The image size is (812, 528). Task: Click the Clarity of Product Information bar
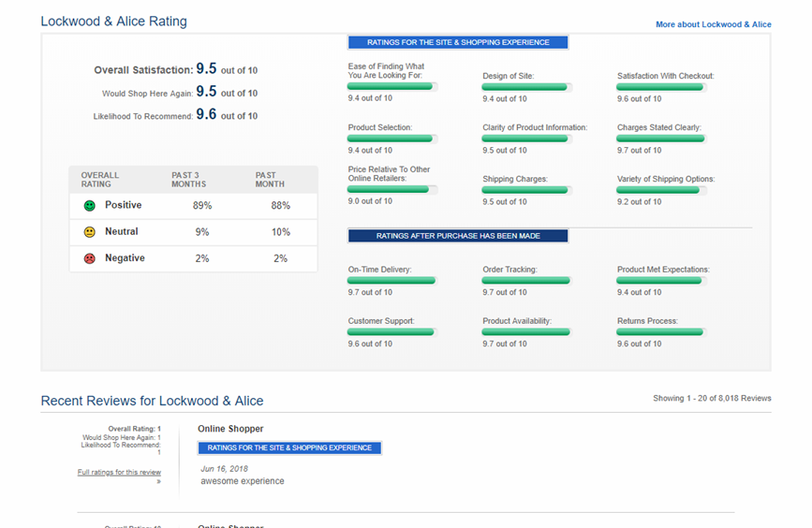pyautogui.click(x=526, y=139)
